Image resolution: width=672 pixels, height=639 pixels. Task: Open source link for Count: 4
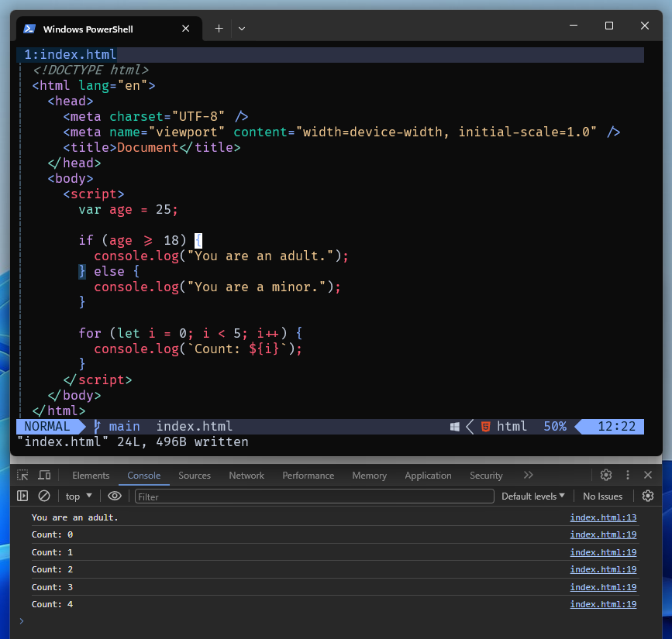[603, 604]
